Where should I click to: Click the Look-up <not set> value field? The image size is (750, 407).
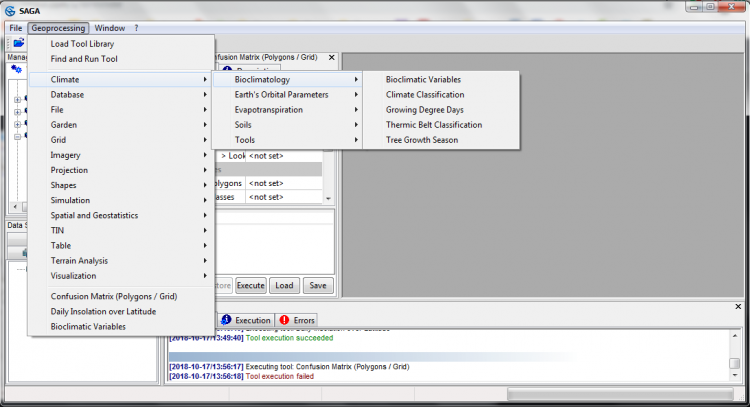click(x=284, y=156)
